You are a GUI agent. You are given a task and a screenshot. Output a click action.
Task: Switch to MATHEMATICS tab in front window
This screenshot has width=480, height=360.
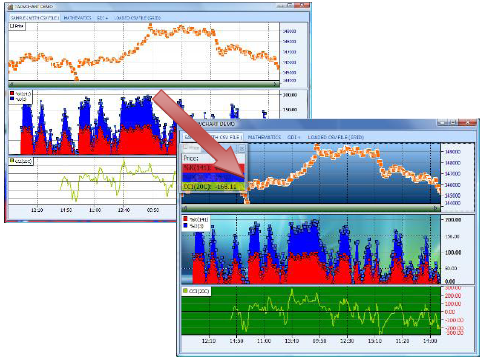click(x=264, y=137)
